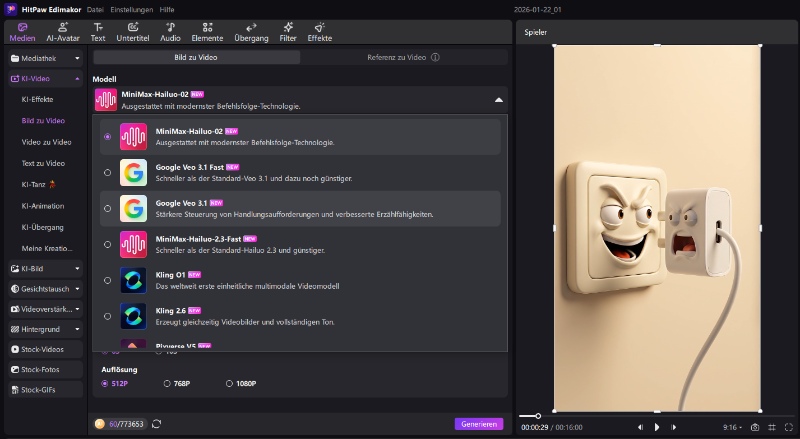Viewport: 800px width, 439px height.
Task: Select MiniMax-Hailuo-02 radio button
Action: coord(107,137)
